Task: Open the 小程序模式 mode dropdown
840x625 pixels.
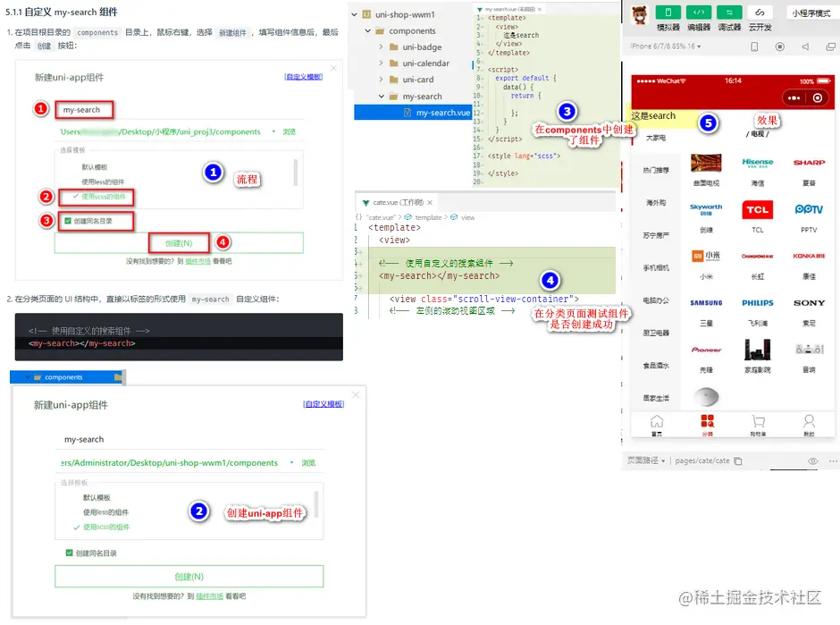Action: 811,13
